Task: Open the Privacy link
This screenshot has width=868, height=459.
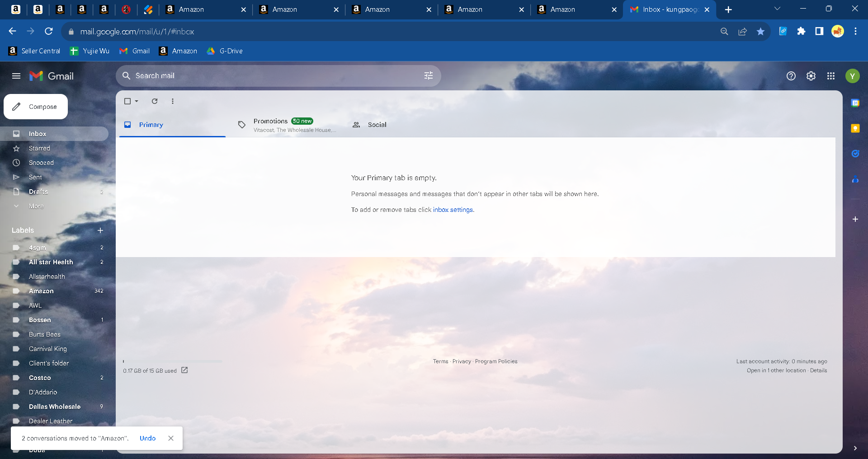Action: click(x=462, y=361)
